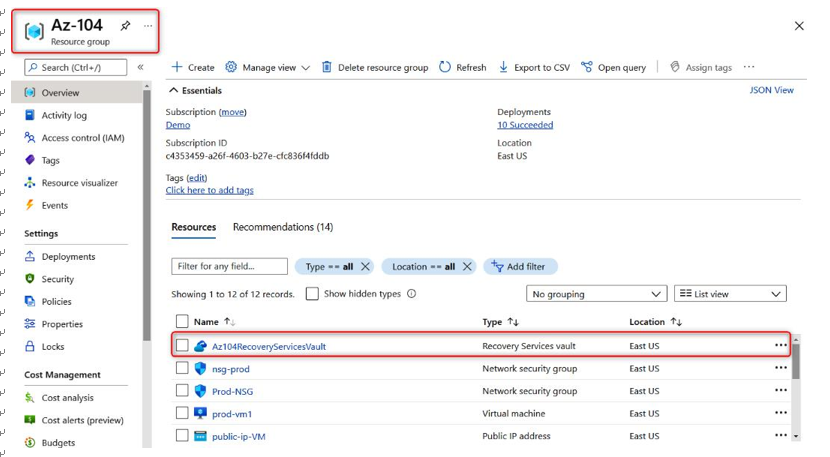Collapse the Essentials section
Image resolution: width=830 pixels, height=457 pixels.
[195, 91]
